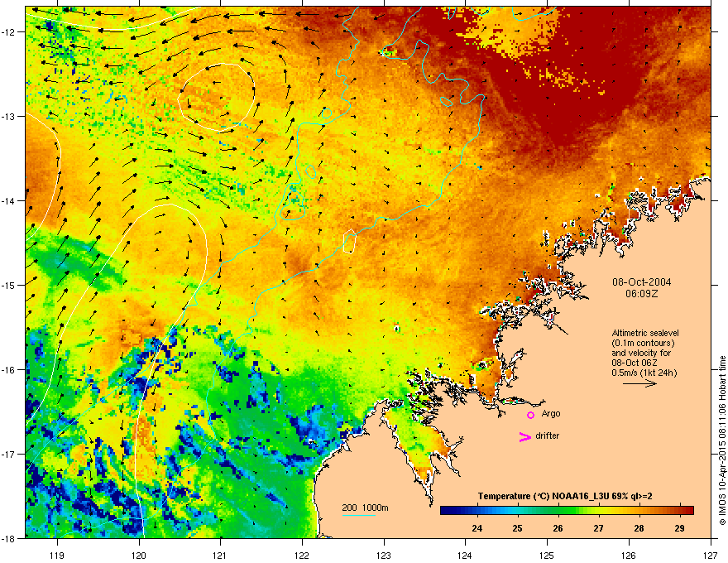Screen dimensions: 728x563
Task: Click the date label 08-Oct-2004
Action: 642,282
